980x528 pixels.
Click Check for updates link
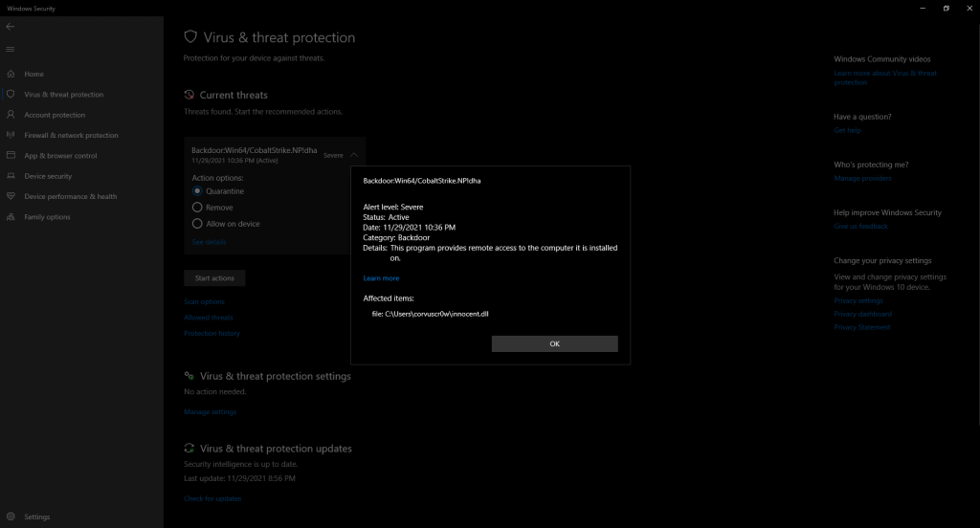212,498
